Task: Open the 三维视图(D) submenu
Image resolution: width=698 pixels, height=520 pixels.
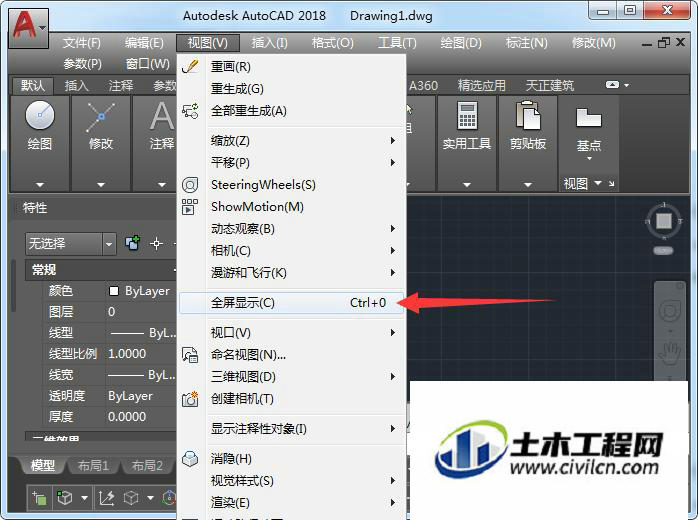Action: [292, 377]
